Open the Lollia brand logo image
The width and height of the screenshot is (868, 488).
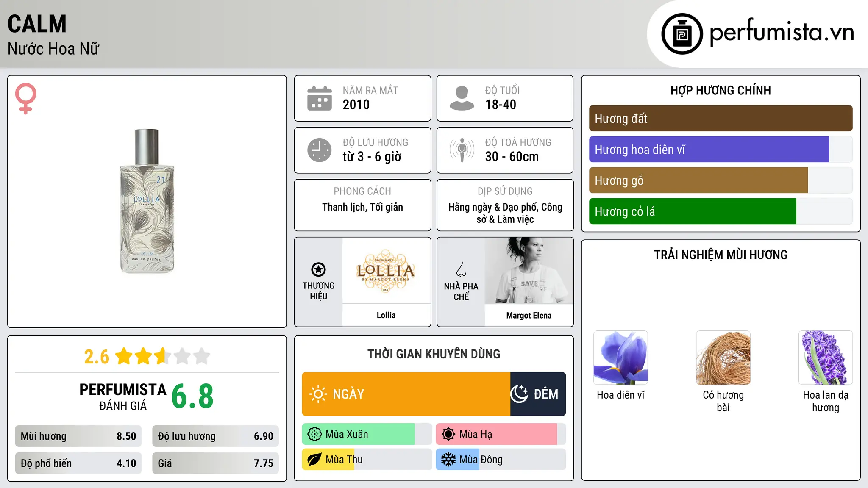386,270
